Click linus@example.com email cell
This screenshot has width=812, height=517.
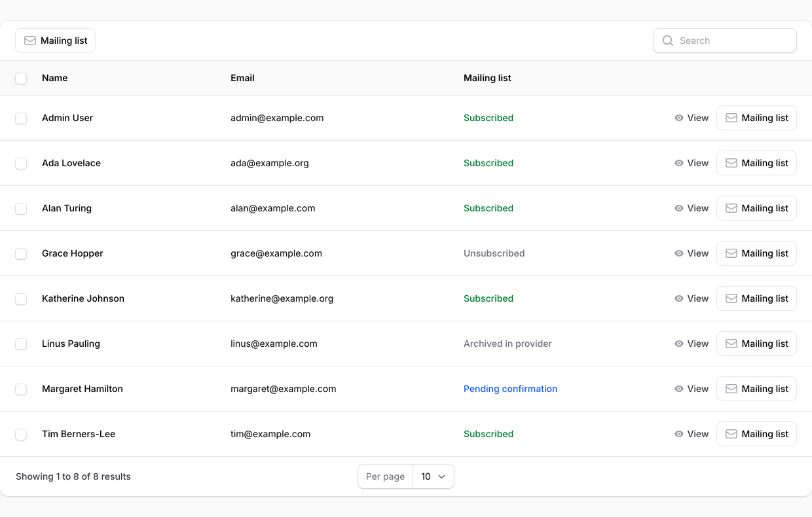click(x=274, y=344)
